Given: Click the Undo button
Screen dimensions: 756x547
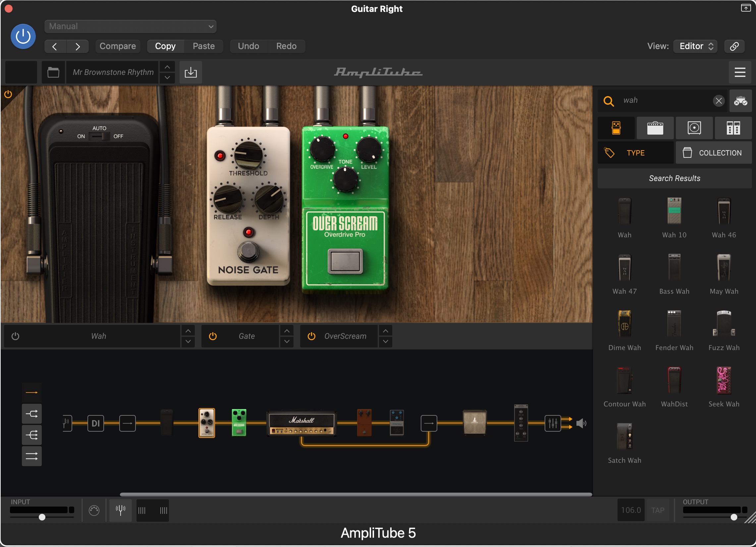Looking at the screenshot, I should [x=248, y=46].
